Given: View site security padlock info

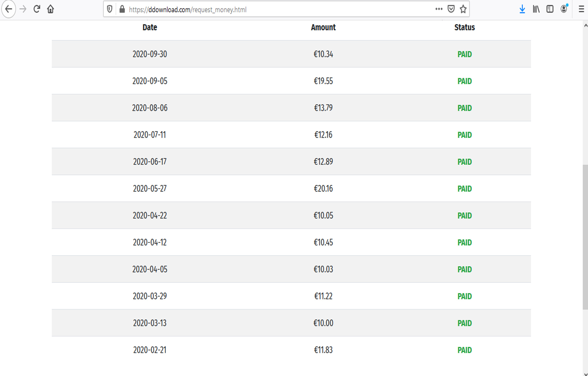Looking at the screenshot, I should pyautogui.click(x=122, y=9).
